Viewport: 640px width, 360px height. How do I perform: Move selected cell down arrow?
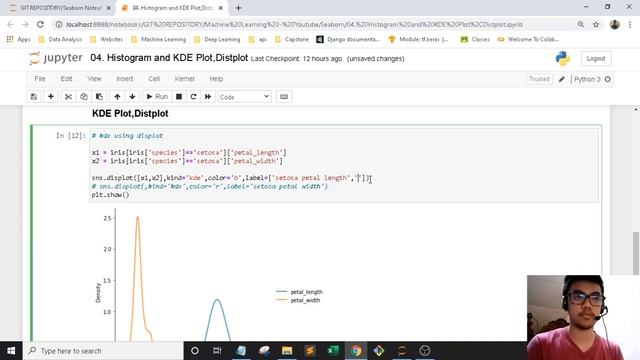click(132, 97)
